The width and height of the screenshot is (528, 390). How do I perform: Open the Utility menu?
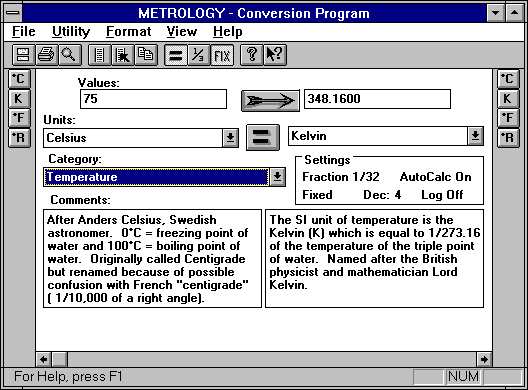pyautogui.click(x=71, y=32)
